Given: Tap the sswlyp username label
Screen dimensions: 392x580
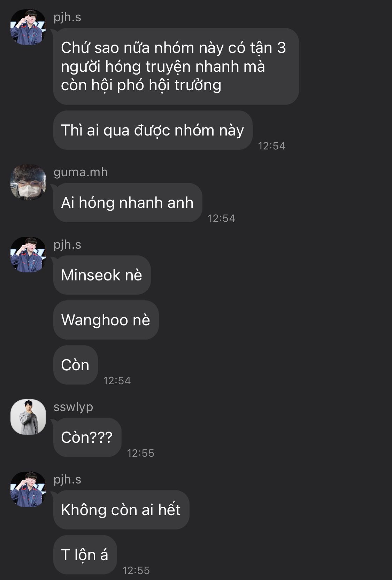Looking at the screenshot, I should (x=73, y=407).
